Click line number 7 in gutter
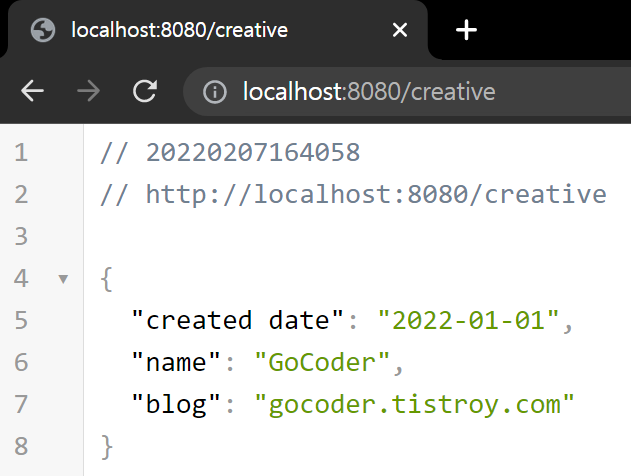This screenshot has height=476, width=631. click(x=21, y=404)
